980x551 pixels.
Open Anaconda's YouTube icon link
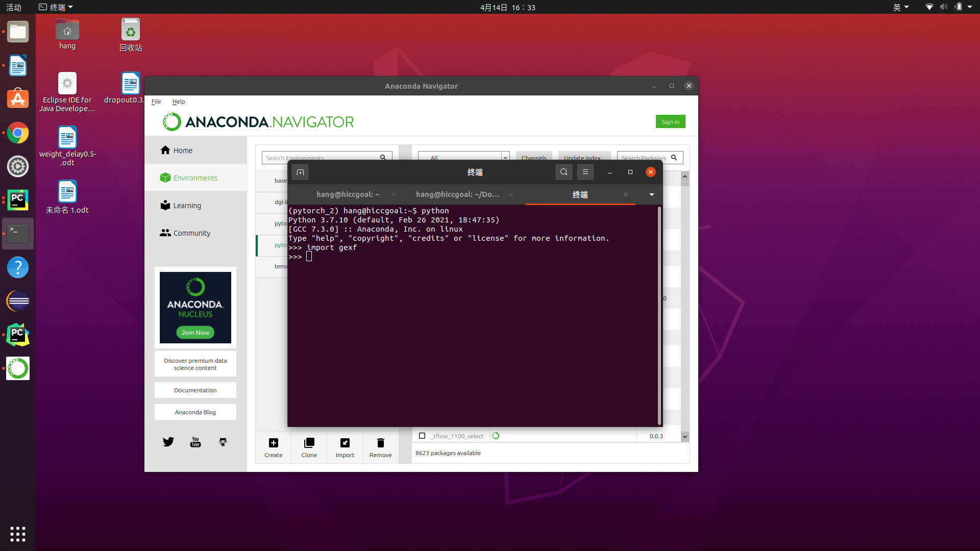[195, 442]
